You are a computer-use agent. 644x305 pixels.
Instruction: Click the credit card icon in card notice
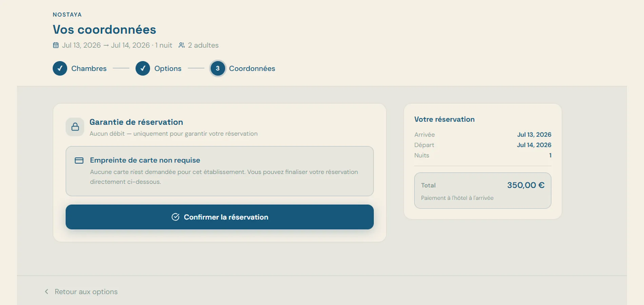click(x=79, y=160)
